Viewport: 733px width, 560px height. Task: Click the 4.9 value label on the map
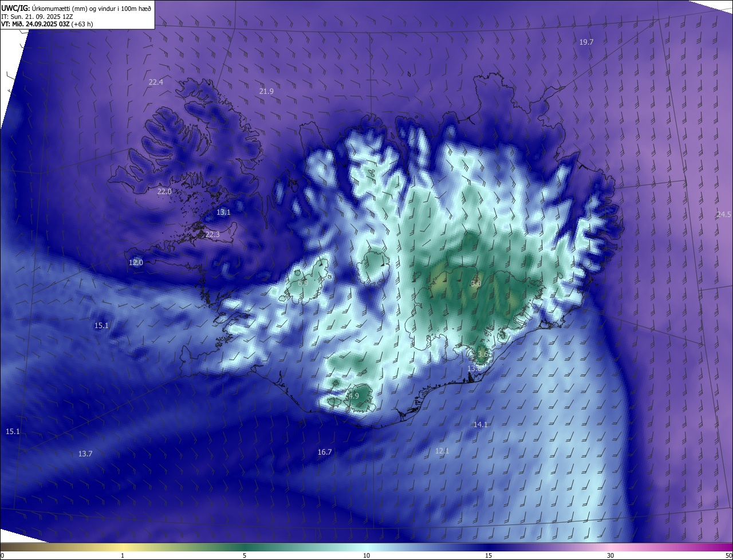(354, 396)
